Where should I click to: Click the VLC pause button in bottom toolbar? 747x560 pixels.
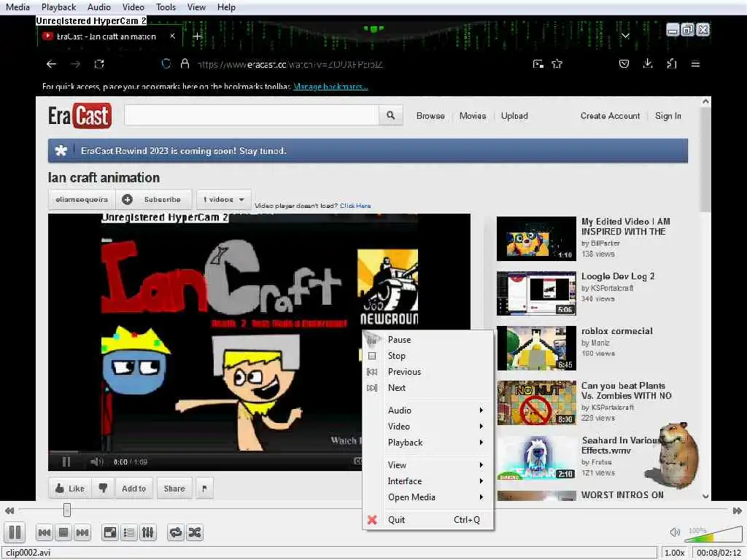pos(15,532)
